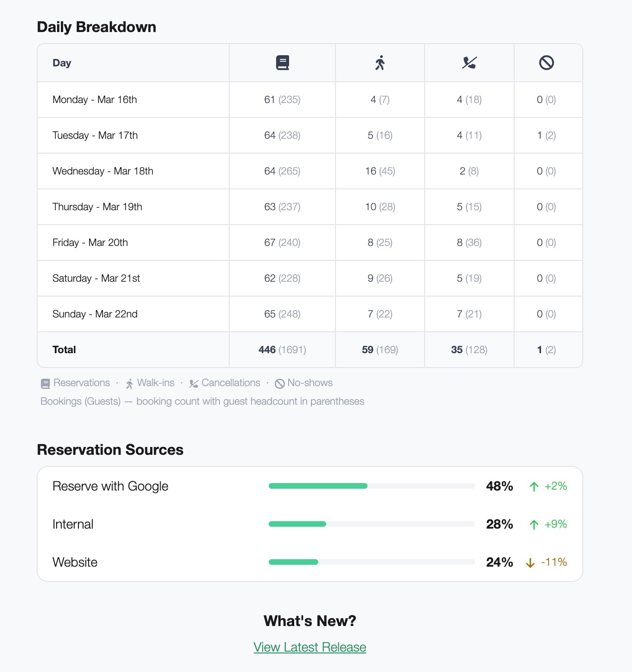Click the small Reservations legend icon

click(45, 383)
